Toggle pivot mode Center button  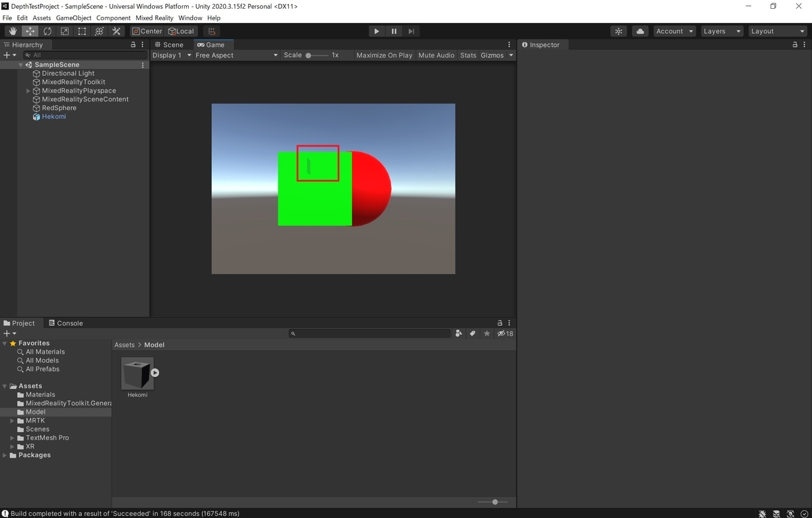(x=147, y=31)
